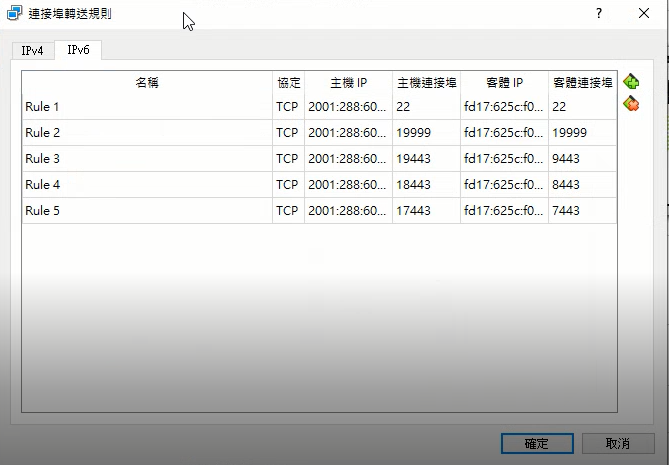Viewport: 669px width, 465px height.
Task: Click guest port 8443 cell
Action: pyautogui.click(x=583, y=185)
